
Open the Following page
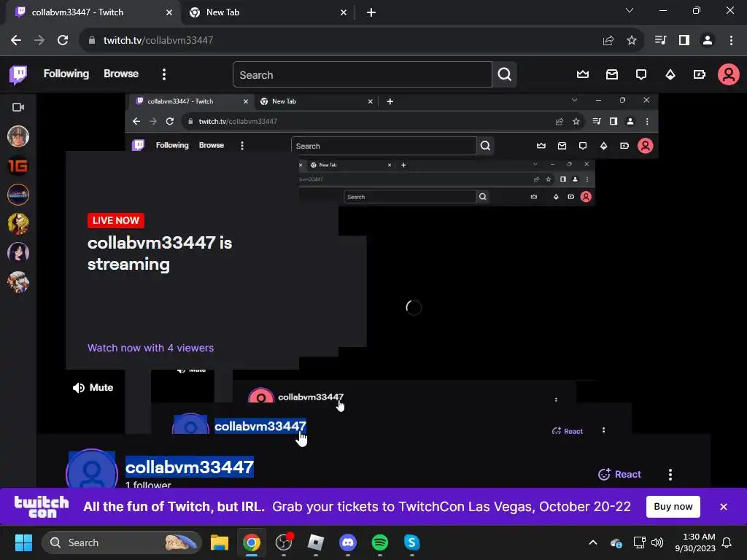point(66,74)
